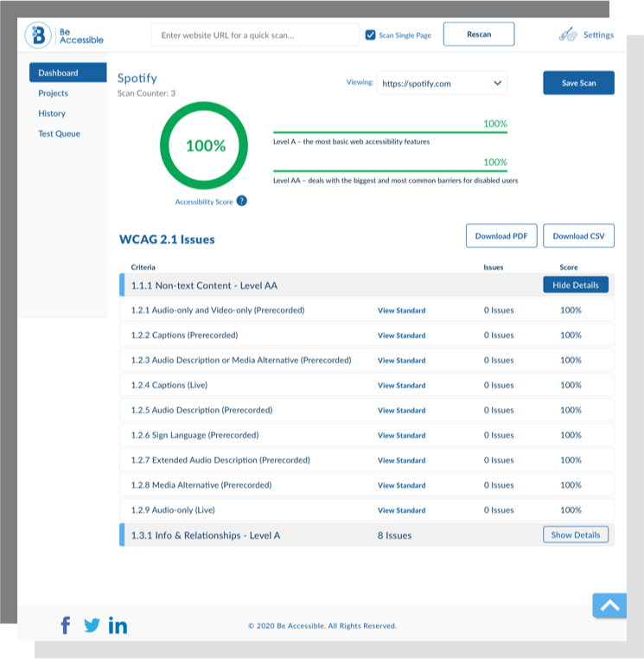View Standard for 1.2.5 Audio Description
This screenshot has height=659, width=644.
click(x=402, y=410)
